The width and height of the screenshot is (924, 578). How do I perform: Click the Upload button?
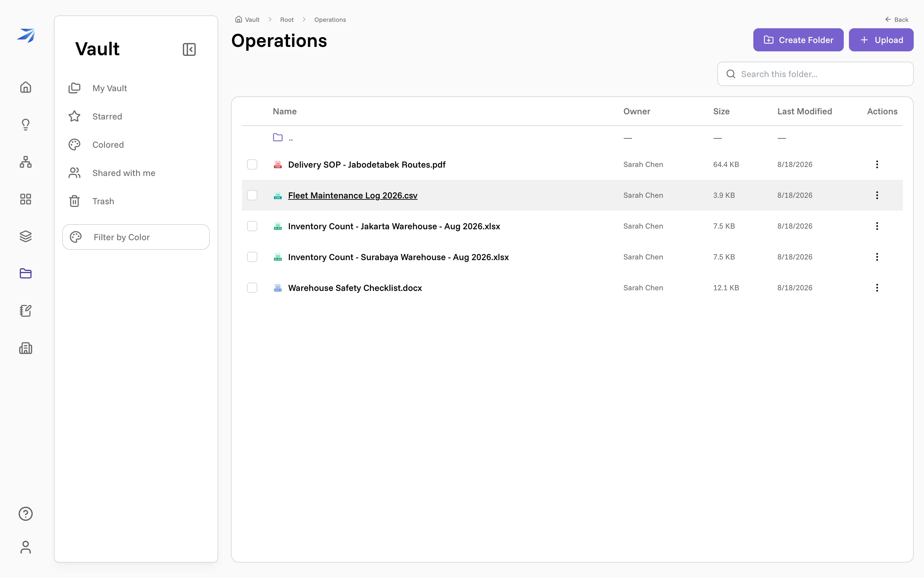(881, 40)
